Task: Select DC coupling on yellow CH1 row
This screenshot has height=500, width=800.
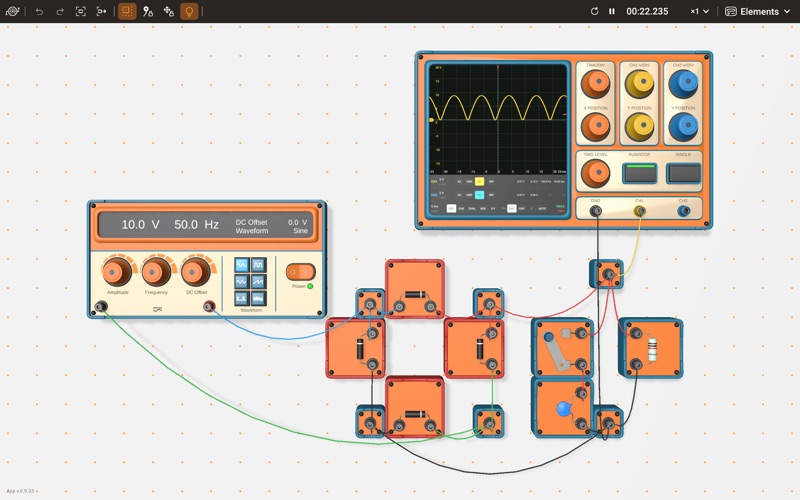Action: click(480, 182)
